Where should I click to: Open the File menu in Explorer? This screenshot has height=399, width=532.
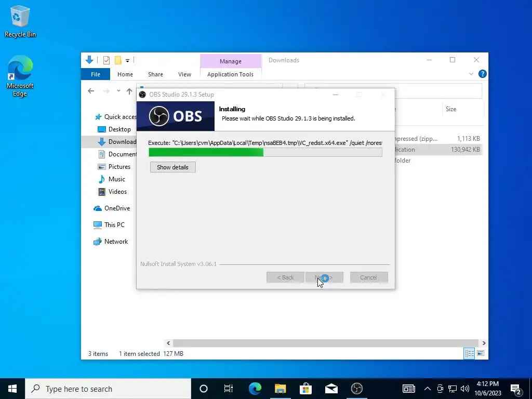(x=96, y=74)
